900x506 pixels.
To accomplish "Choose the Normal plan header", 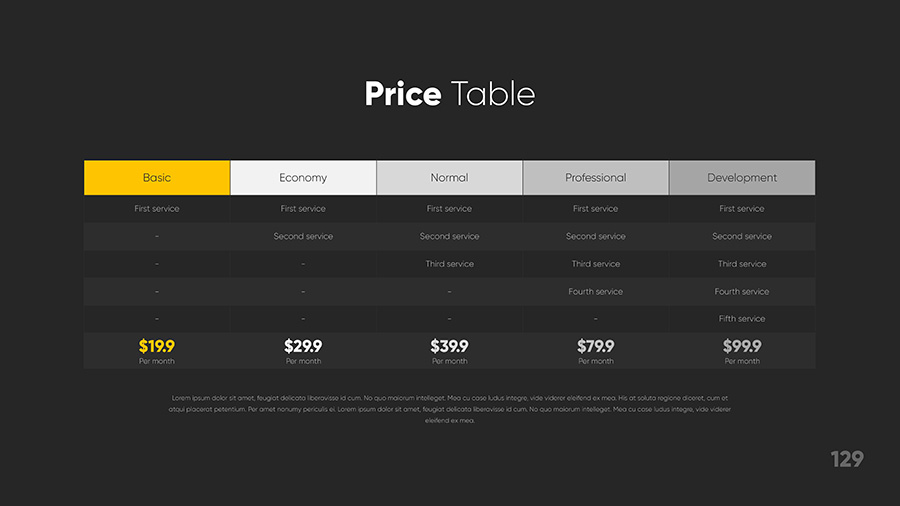I will (x=449, y=178).
